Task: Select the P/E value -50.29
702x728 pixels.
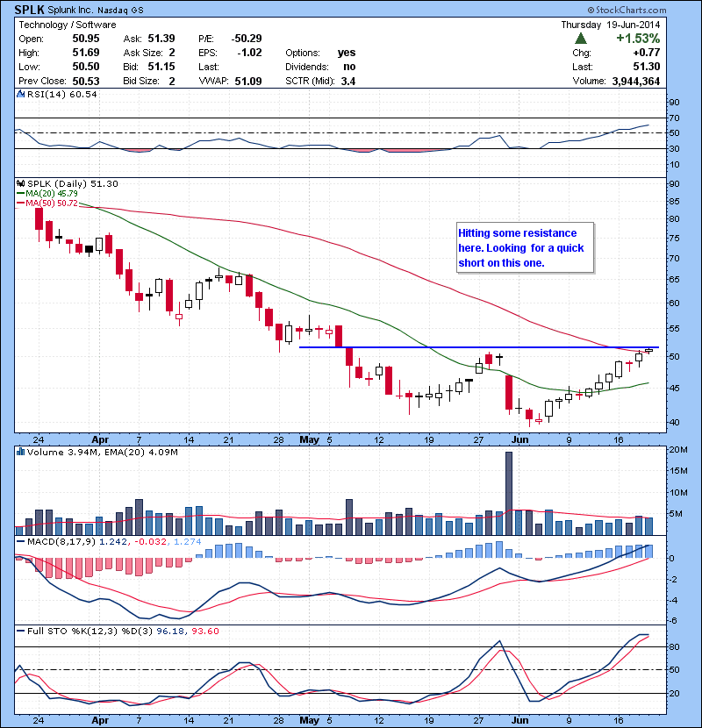Action: click(247, 39)
